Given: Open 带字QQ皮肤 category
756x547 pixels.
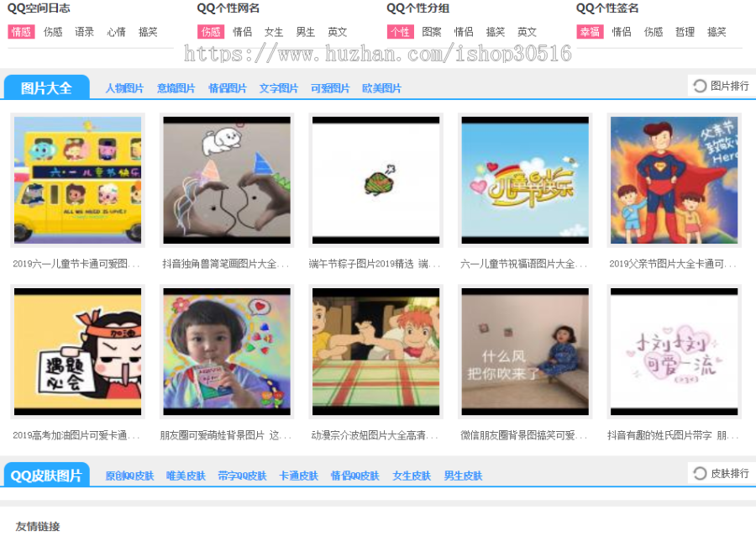Looking at the screenshot, I should (242, 476).
